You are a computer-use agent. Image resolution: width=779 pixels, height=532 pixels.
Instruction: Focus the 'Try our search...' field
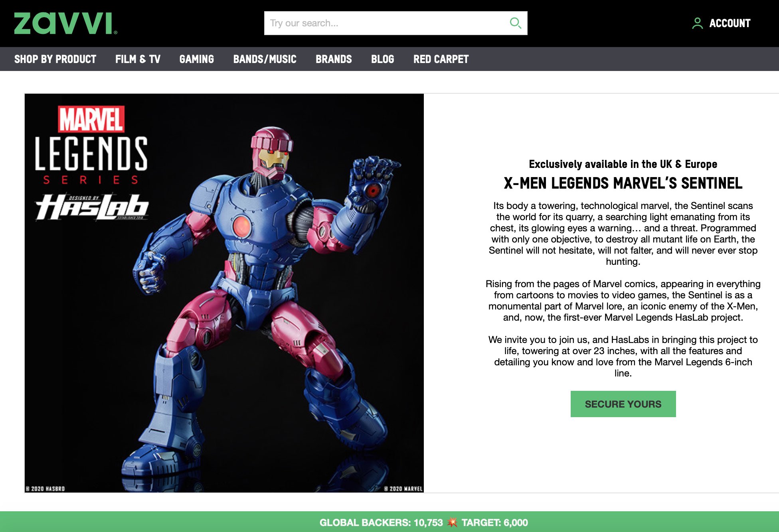coord(395,23)
